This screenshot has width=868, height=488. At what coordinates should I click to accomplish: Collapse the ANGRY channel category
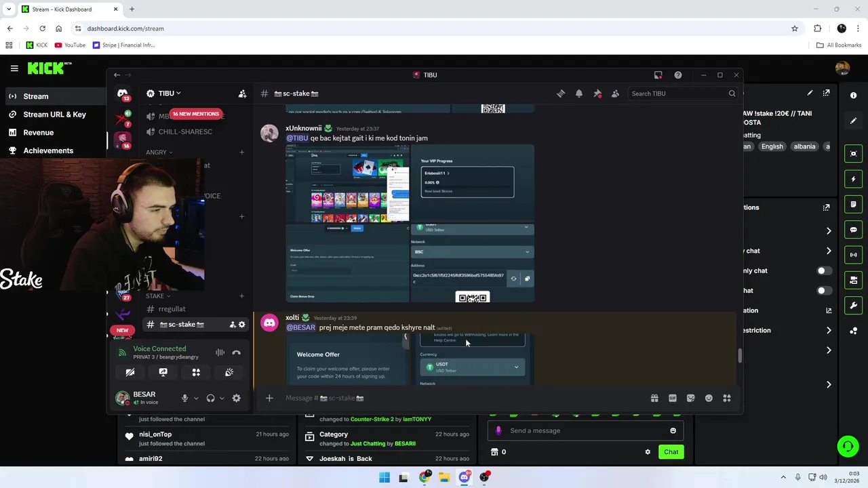(159, 152)
